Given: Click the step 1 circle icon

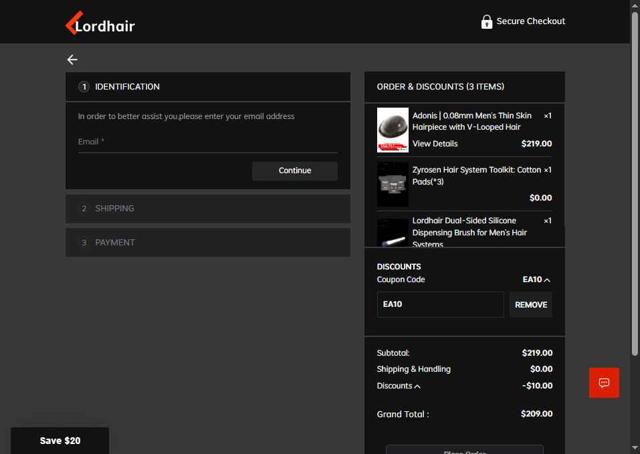Looking at the screenshot, I should (84, 87).
